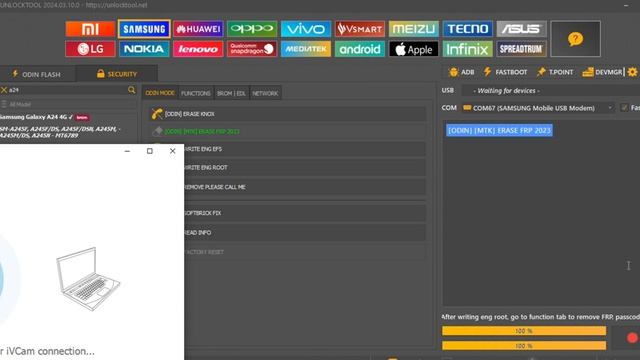Click the laptop illustration in iVCam window
The width and height of the screenshot is (640, 360).
88,278
